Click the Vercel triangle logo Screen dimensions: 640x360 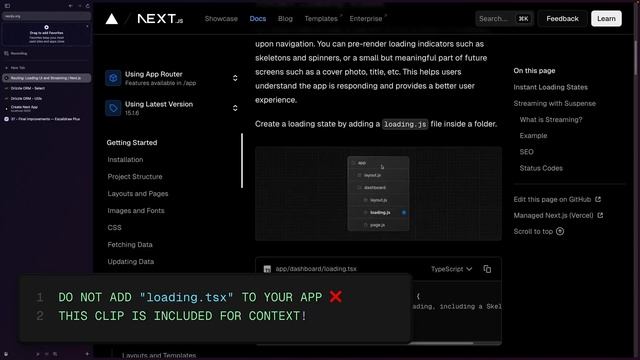(x=111, y=19)
